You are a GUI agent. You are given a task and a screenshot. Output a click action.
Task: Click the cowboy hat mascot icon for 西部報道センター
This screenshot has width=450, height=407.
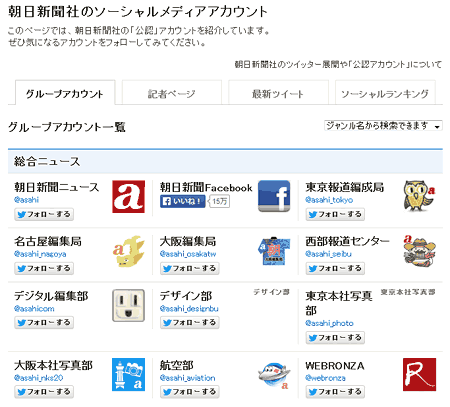(x=419, y=251)
